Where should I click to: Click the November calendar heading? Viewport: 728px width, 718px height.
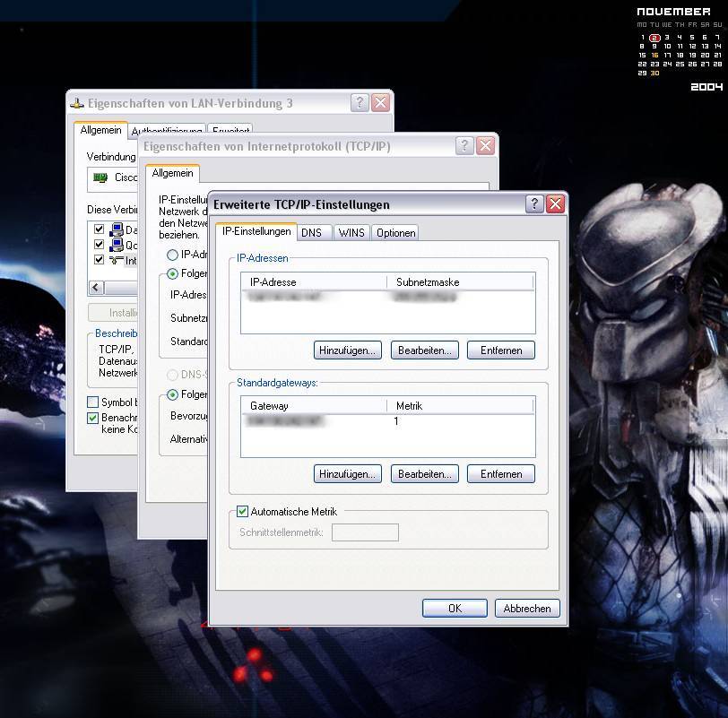click(673, 12)
